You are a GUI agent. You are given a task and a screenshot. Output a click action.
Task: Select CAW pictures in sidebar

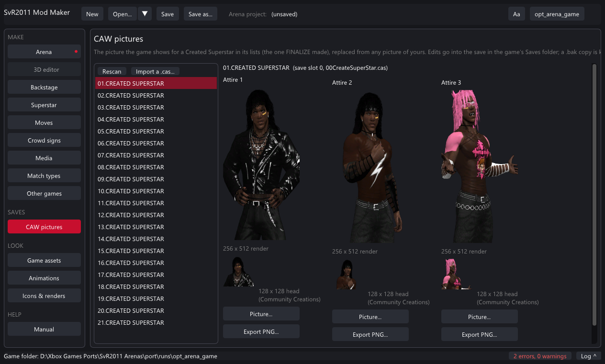44,227
